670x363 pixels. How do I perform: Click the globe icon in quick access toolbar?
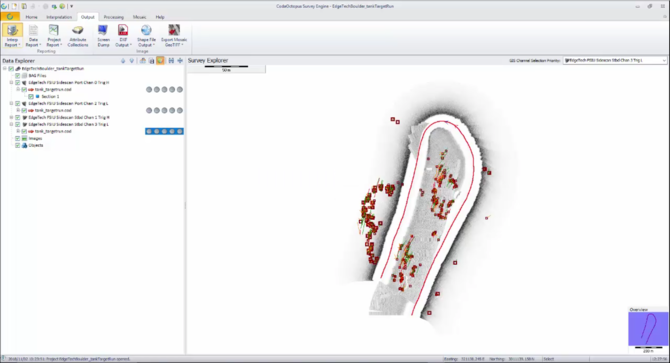(x=62, y=6)
